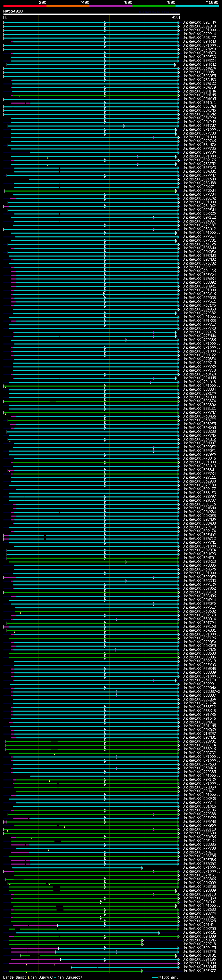Select the UniRef100_B8BM51 label

tap(199, 72)
